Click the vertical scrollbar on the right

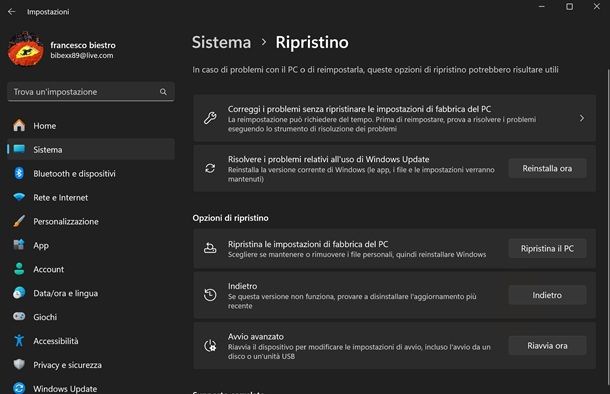[608, 226]
